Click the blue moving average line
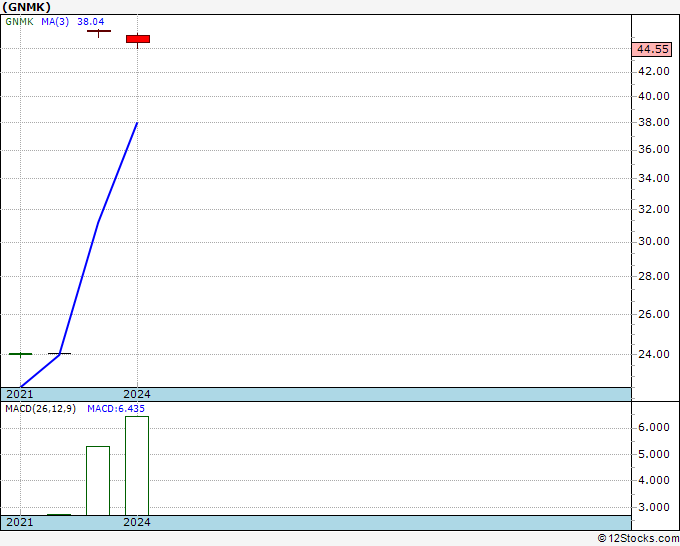The height and width of the screenshot is (546, 680). coord(98,223)
